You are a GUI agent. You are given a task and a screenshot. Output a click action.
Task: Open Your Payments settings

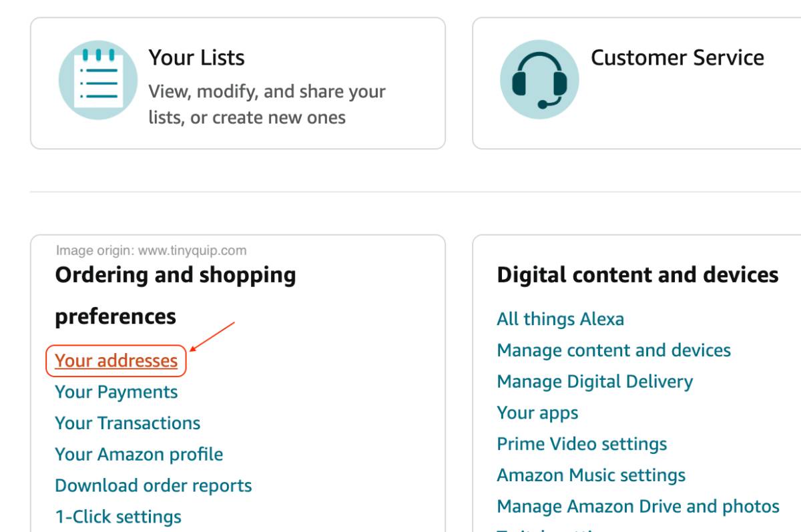[116, 392]
